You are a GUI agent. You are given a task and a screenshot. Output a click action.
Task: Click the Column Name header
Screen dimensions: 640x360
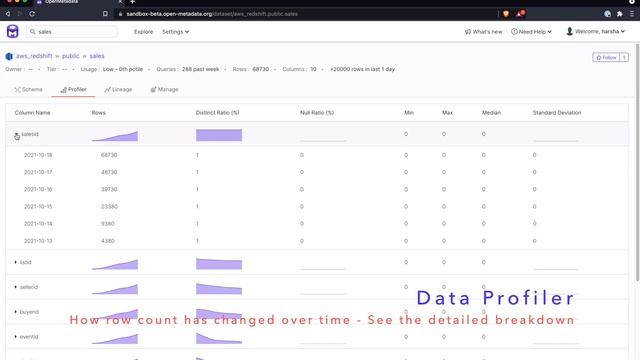coord(32,113)
